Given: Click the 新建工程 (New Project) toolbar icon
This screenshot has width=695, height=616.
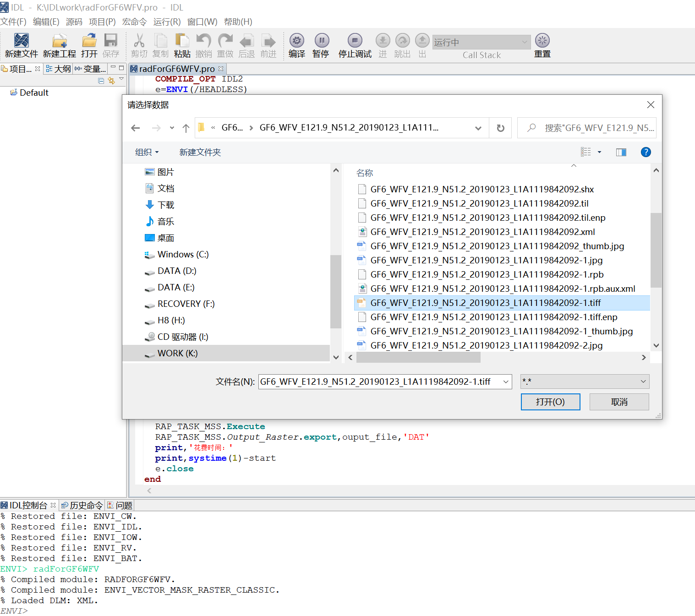Looking at the screenshot, I should click(60, 41).
